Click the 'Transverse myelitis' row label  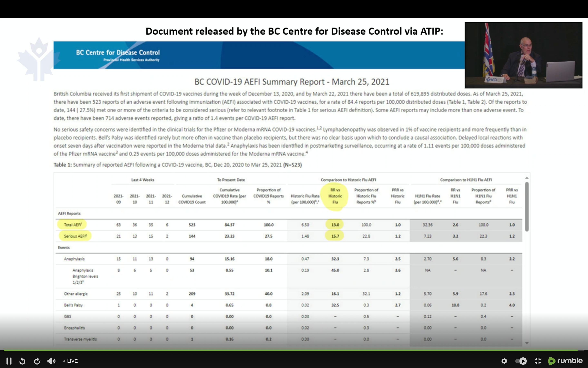[80, 339]
